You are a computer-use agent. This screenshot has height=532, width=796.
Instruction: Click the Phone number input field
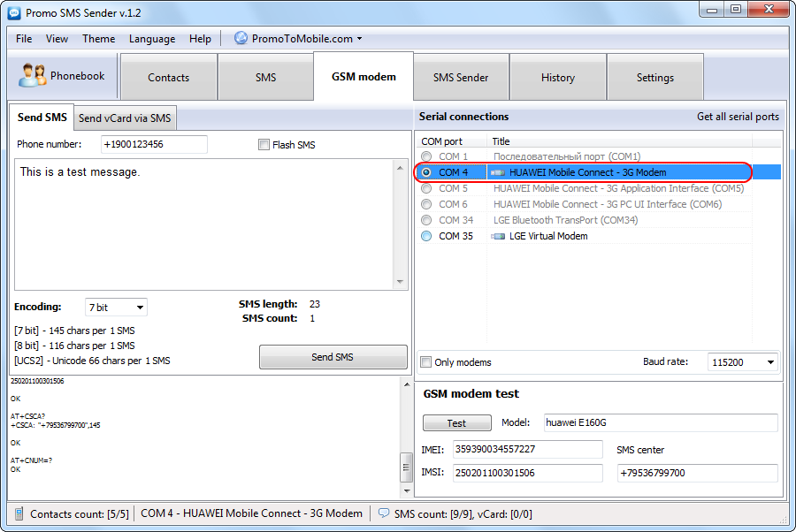154,144
